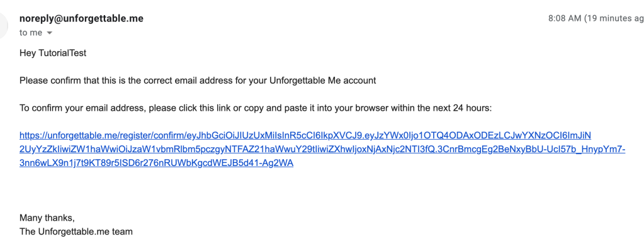Screen dimensions: 644x249
Task: Open the unforgettable.me/register/confirm link on its first line
Action: tap(305, 135)
